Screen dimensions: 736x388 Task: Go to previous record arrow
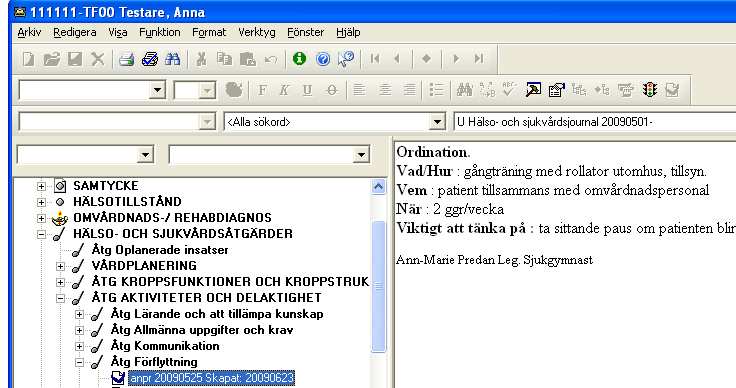[397, 59]
